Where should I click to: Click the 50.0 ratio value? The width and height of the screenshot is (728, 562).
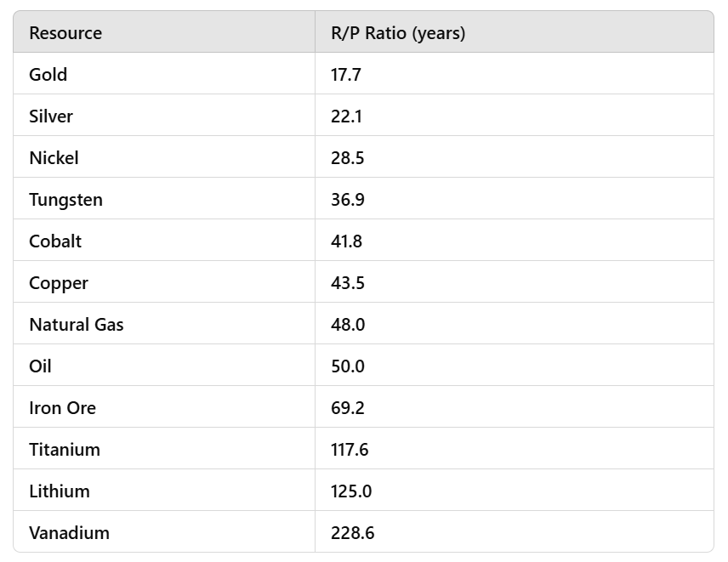(348, 366)
